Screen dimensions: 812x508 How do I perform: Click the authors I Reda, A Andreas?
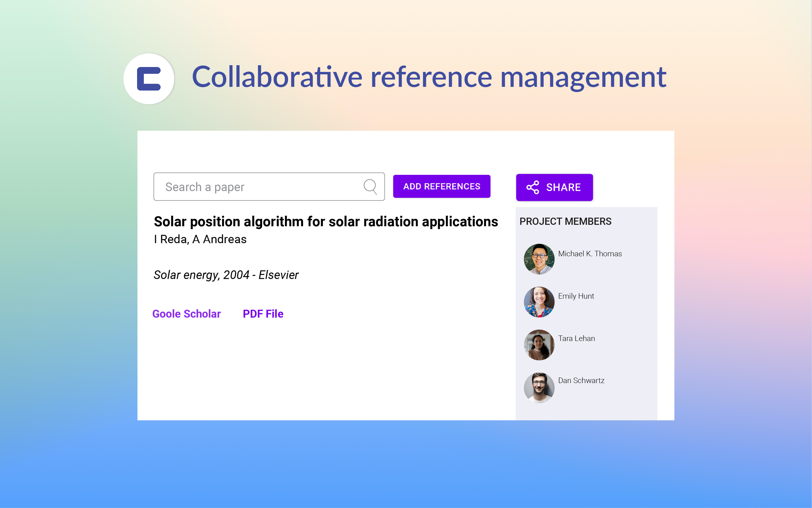coord(200,239)
